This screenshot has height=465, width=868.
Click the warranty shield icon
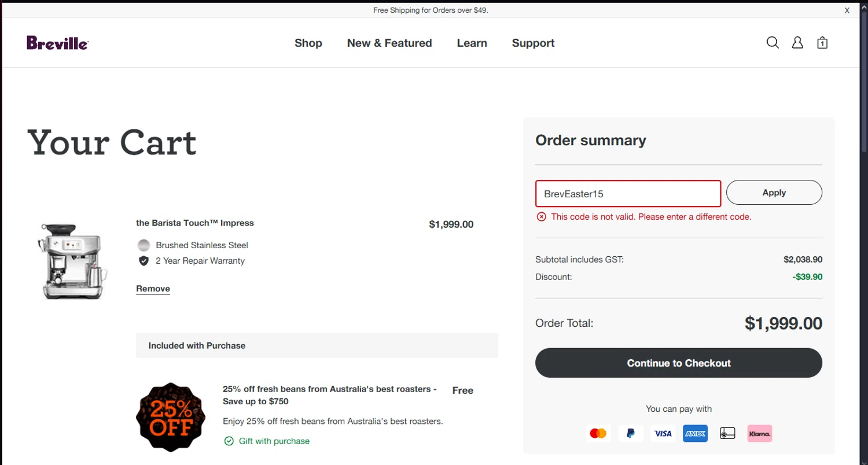(144, 261)
